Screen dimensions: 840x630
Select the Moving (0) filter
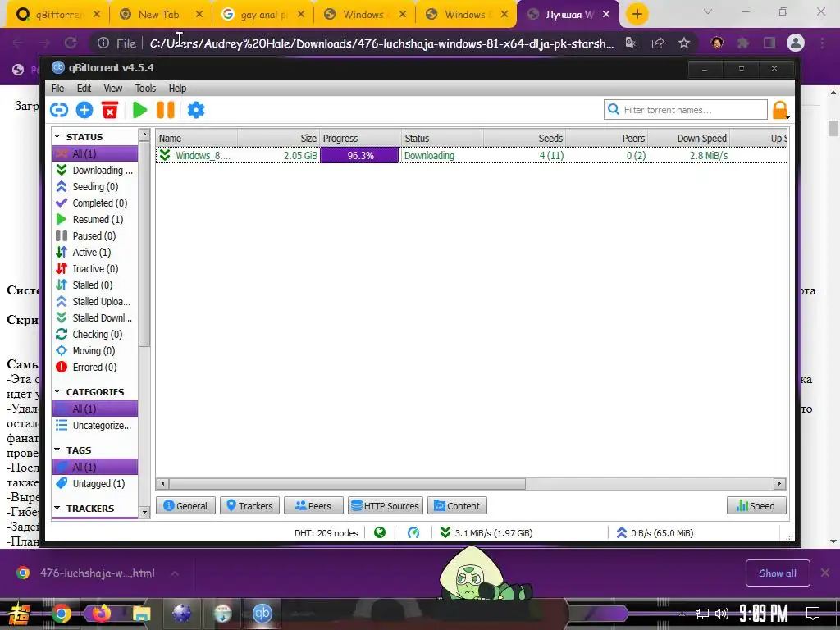click(x=95, y=350)
